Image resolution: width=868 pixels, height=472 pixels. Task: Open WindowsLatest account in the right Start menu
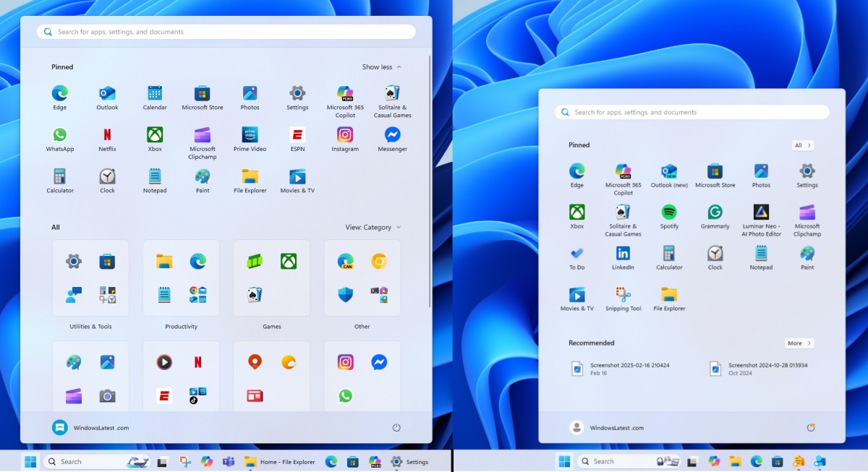pos(606,428)
